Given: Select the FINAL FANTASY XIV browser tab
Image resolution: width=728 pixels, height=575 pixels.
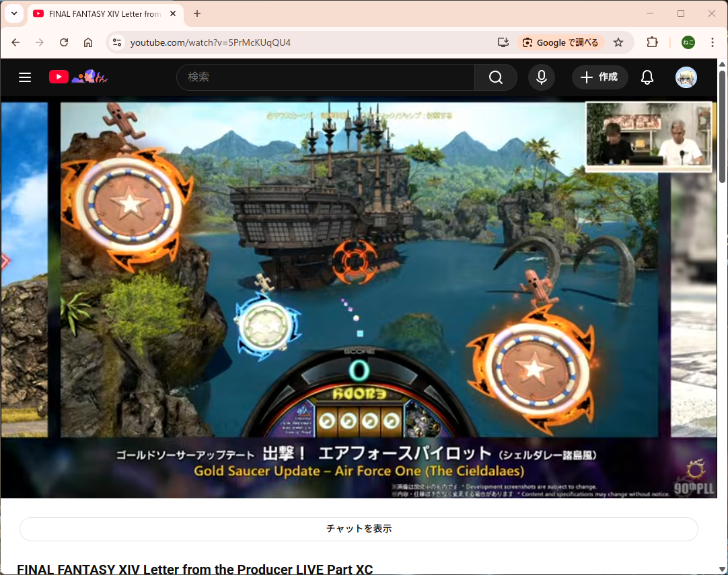Looking at the screenshot, I should pyautogui.click(x=101, y=13).
